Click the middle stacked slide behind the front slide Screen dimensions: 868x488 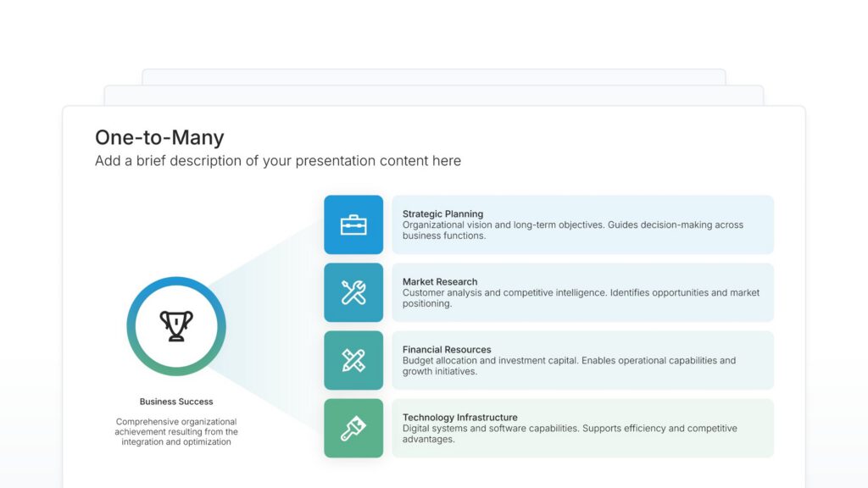(x=433, y=96)
